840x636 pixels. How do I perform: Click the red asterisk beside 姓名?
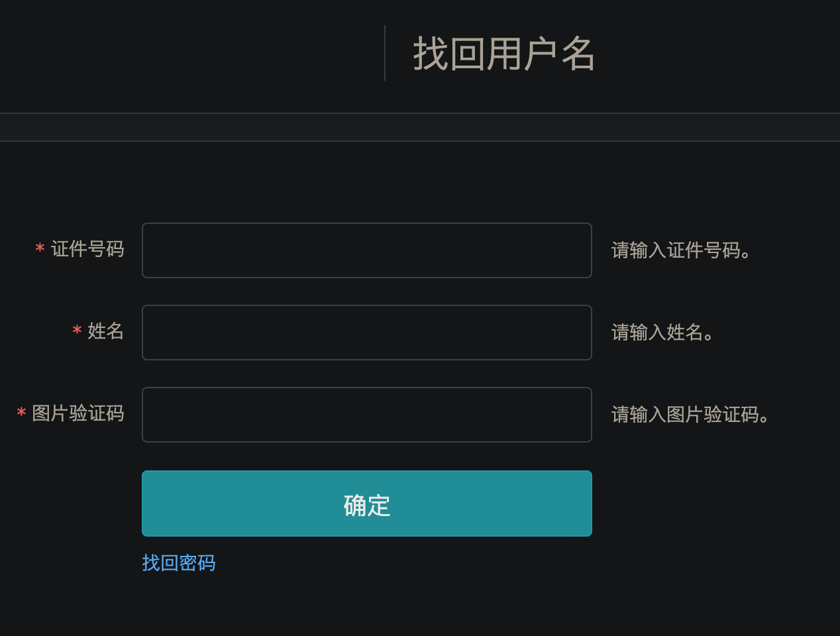pos(77,331)
